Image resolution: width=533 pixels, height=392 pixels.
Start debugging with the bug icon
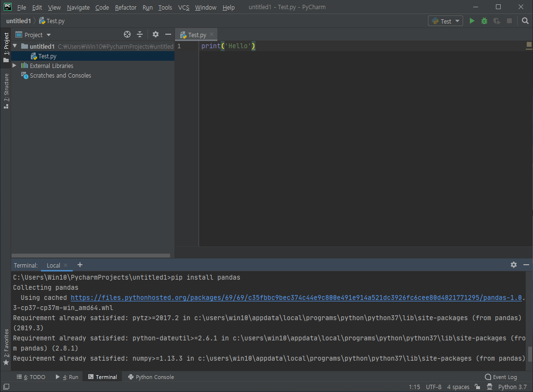point(484,21)
